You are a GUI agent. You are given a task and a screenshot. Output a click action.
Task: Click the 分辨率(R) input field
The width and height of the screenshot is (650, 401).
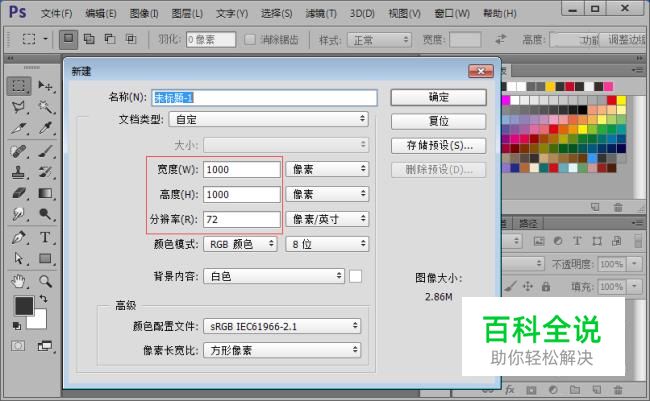click(x=242, y=219)
